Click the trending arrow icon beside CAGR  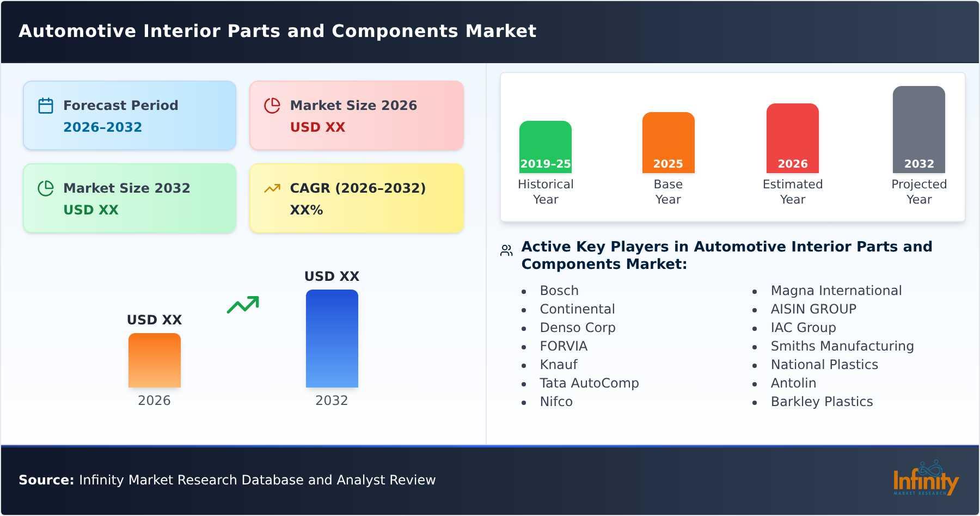pyautogui.click(x=272, y=188)
